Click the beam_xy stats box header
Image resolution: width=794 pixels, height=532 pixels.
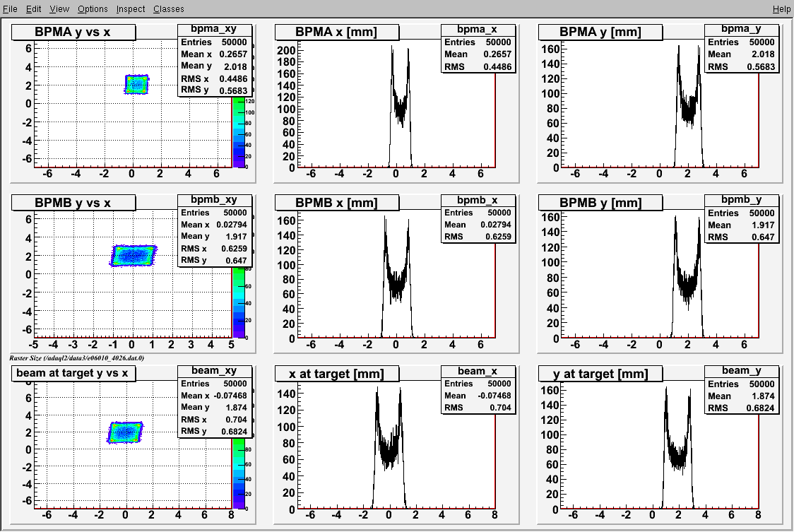tap(214, 370)
